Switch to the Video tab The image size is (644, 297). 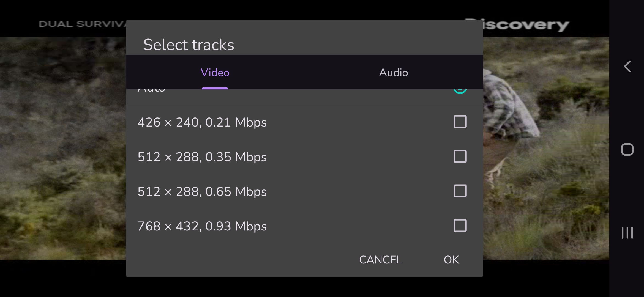click(215, 73)
